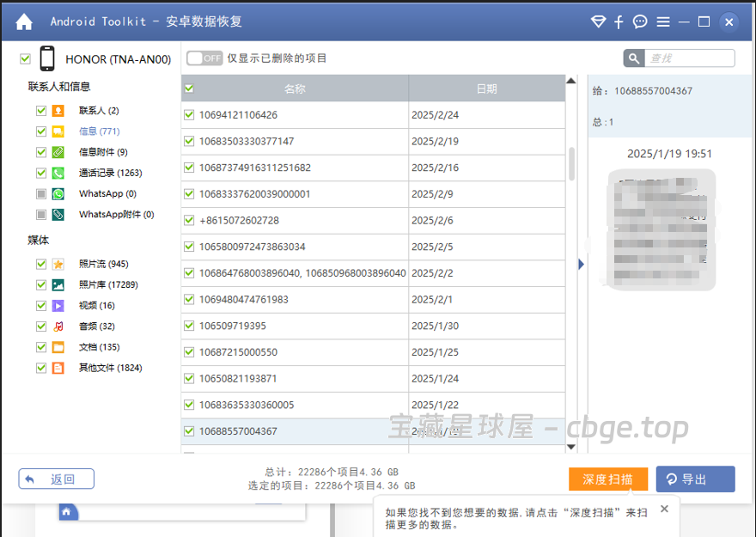Click the 媒体 section label

tap(38, 241)
